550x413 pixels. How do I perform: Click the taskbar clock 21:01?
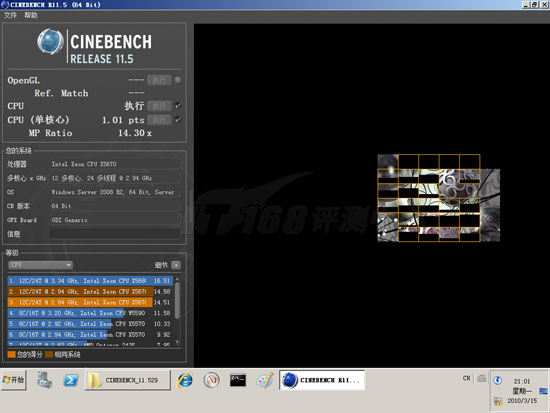[522, 381]
